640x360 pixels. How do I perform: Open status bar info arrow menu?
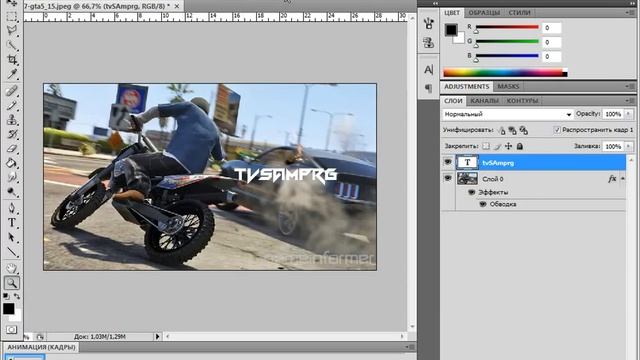157,336
